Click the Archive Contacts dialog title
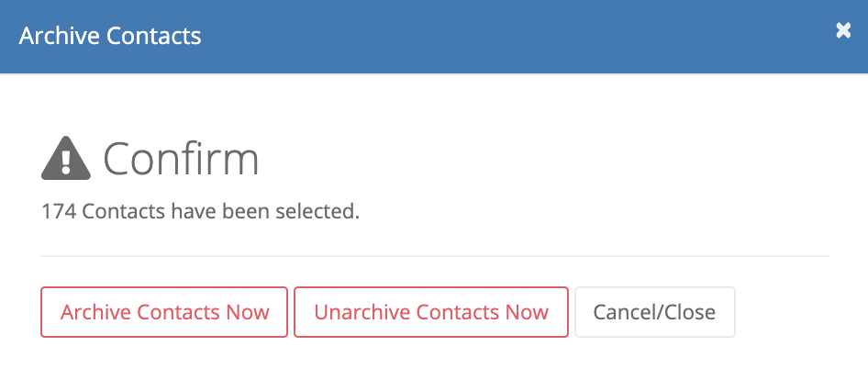 point(110,37)
